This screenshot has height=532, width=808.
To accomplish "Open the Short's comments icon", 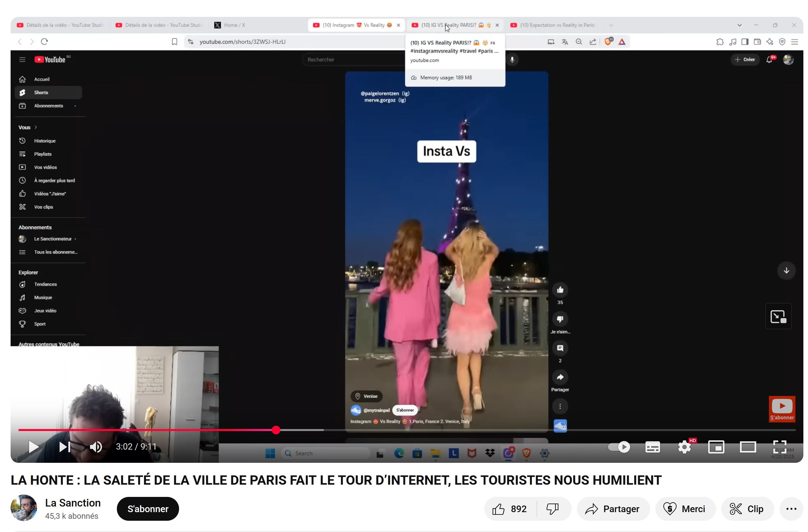I will 560,348.
